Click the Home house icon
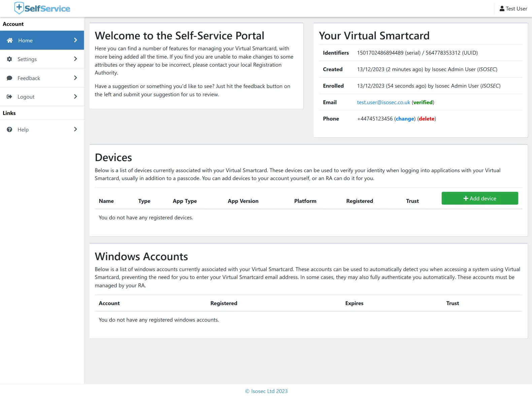The image size is (532, 397). click(x=10, y=40)
